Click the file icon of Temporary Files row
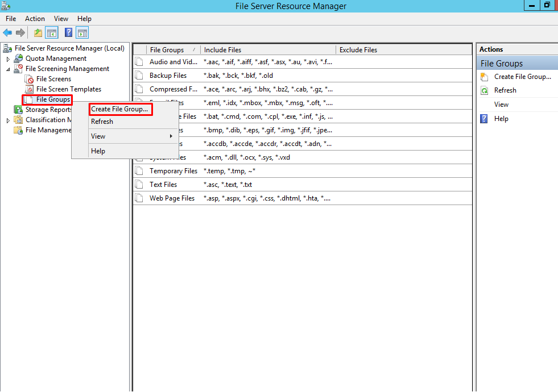 (x=139, y=171)
